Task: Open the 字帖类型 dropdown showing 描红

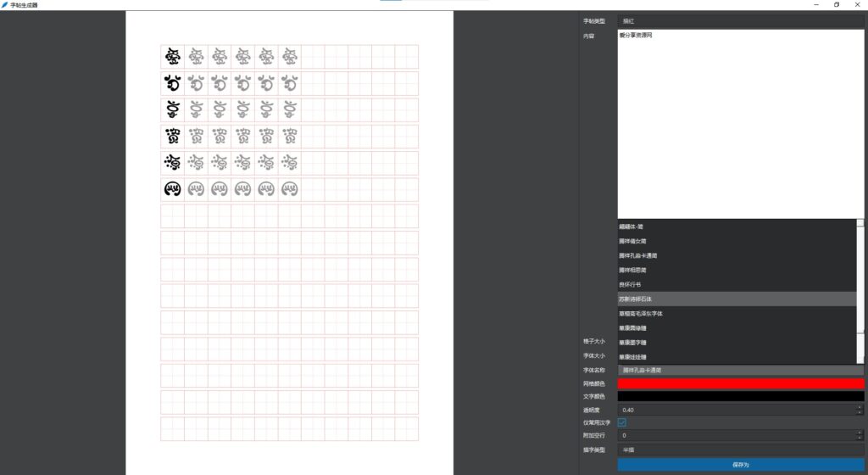Action: click(x=740, y=20)
